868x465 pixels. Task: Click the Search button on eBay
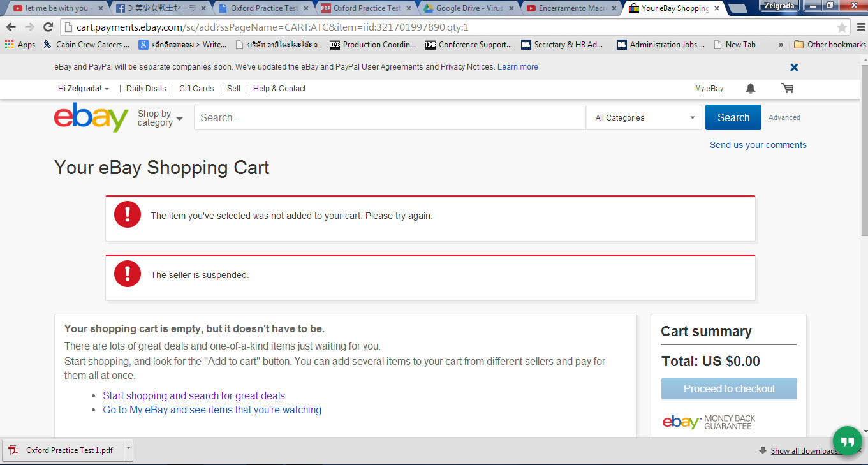coord(733,117)
